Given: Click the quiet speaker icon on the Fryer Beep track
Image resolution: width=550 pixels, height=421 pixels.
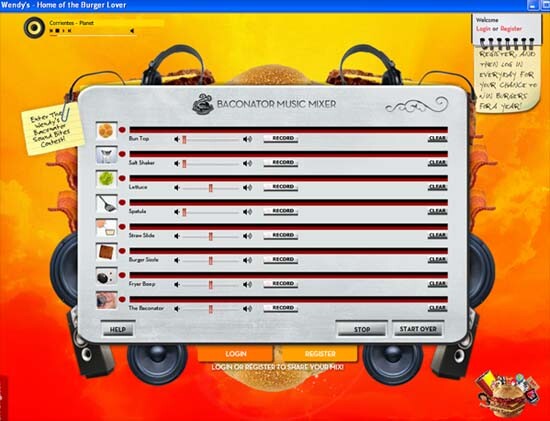Looking at the screenshot, I should [x=177, y=285].
